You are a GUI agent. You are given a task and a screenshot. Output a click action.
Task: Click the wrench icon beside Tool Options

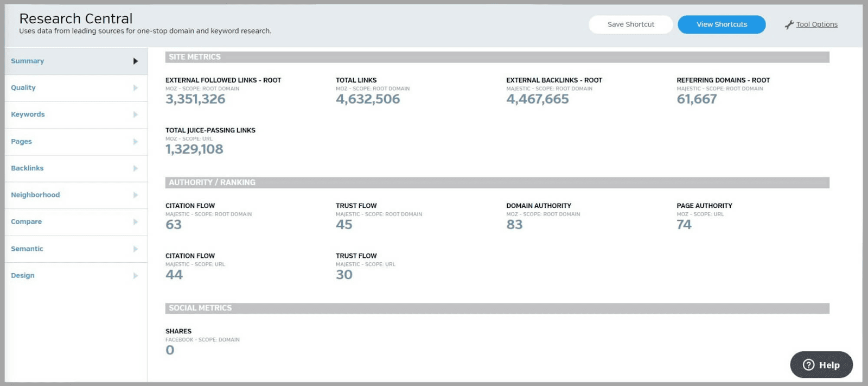[789, 25]
